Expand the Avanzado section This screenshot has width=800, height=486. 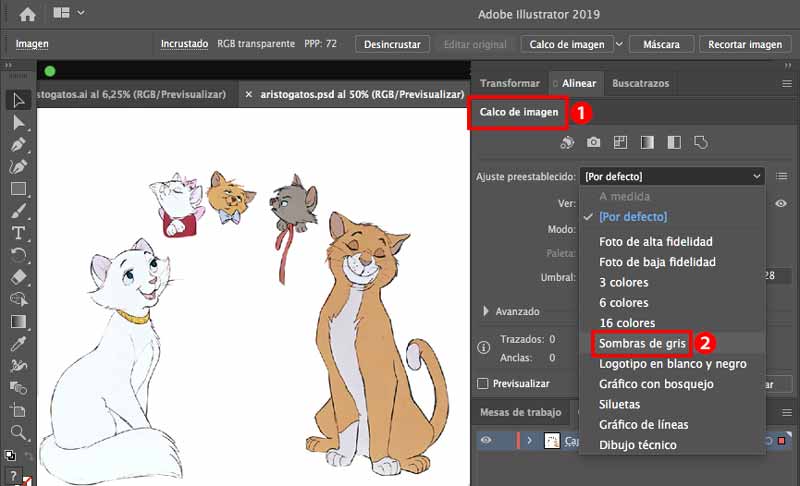pos(486,311)
